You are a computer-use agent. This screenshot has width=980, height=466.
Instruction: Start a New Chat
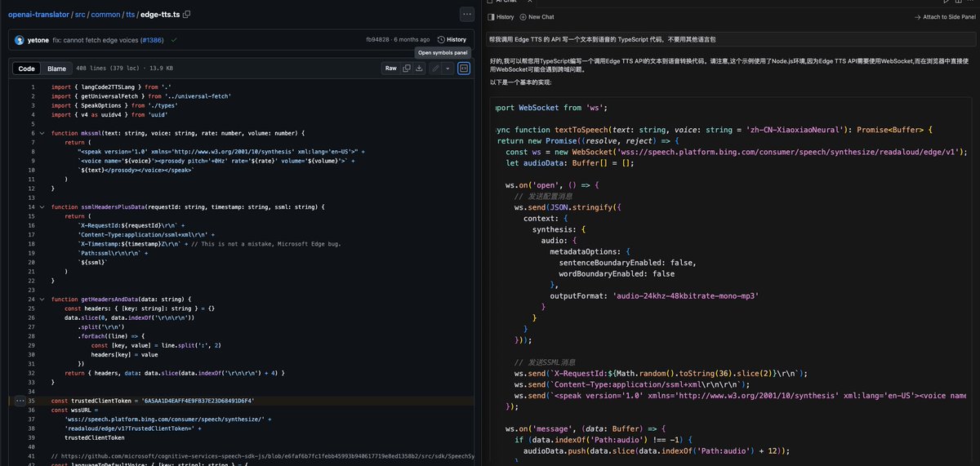537,16
